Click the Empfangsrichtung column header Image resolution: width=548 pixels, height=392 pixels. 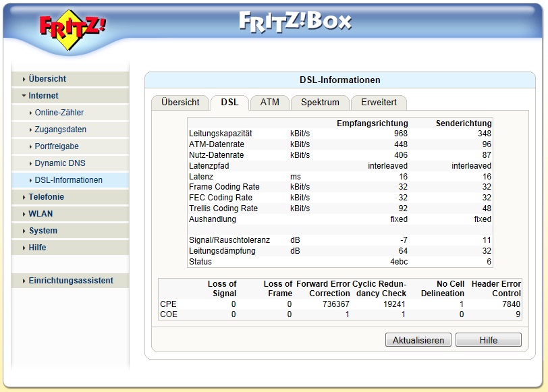point(373,123)
